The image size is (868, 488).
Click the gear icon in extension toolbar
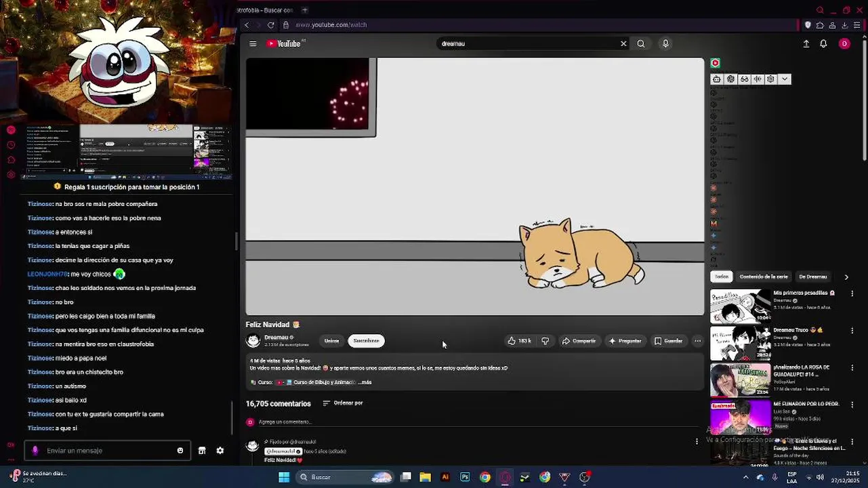click(x=770, y=79)
